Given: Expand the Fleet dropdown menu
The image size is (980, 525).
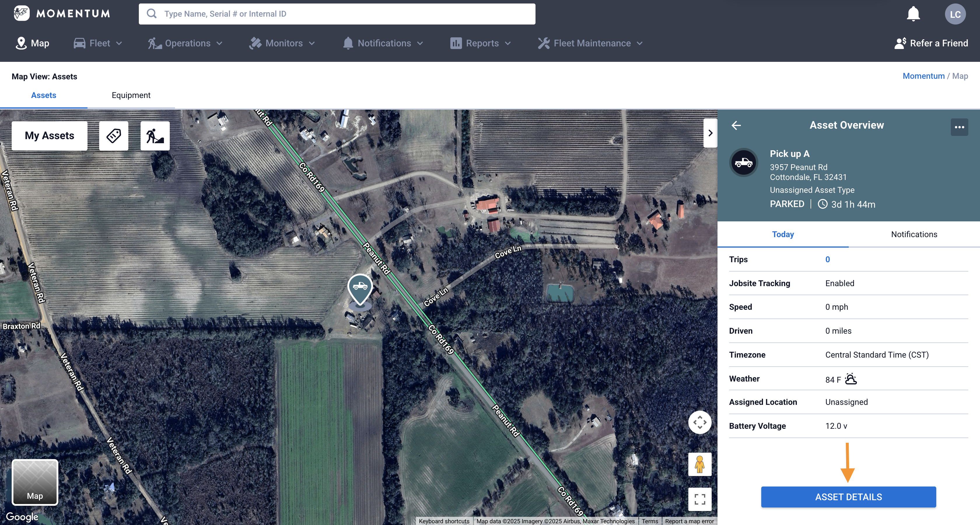Looking at the screenshot, I should pos(98,43).
